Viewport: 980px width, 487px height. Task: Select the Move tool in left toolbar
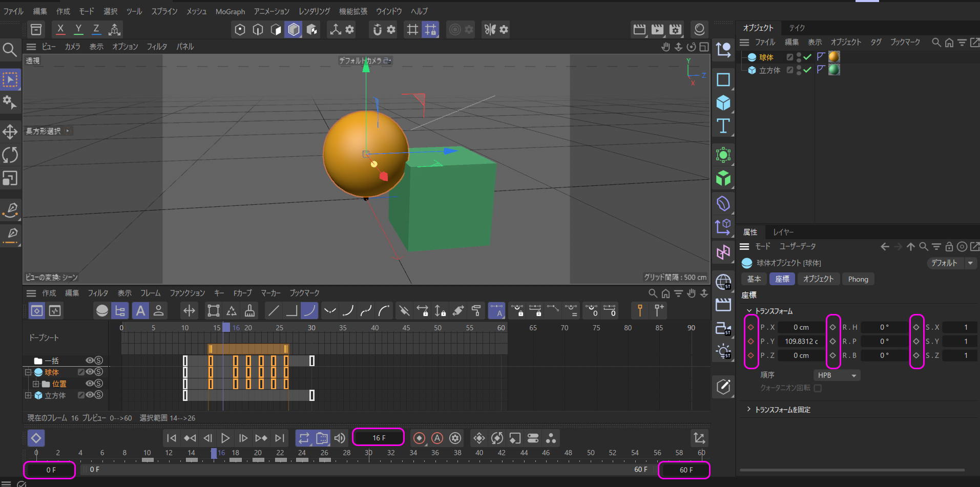pos(10,132)
